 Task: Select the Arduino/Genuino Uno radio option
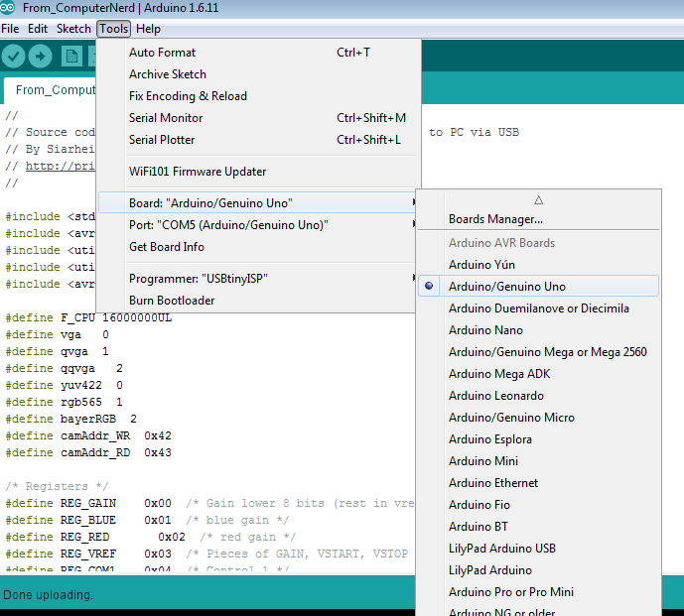(x=539, y=287)
